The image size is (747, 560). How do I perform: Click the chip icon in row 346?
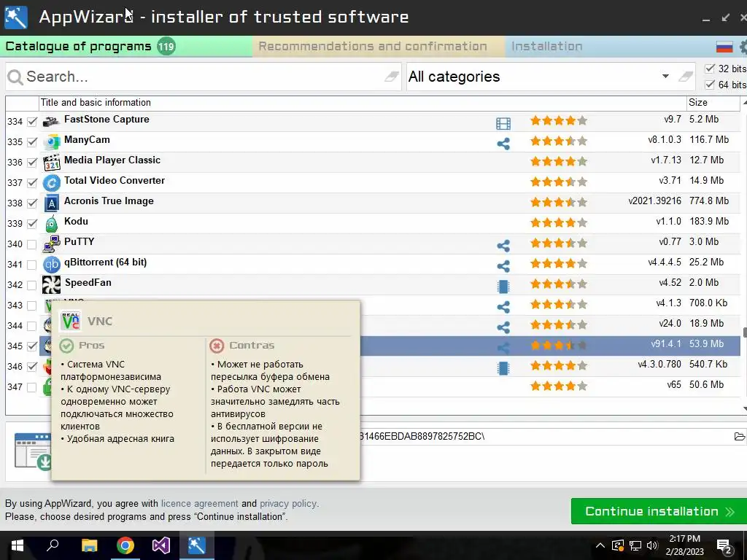tap(503, 368)
